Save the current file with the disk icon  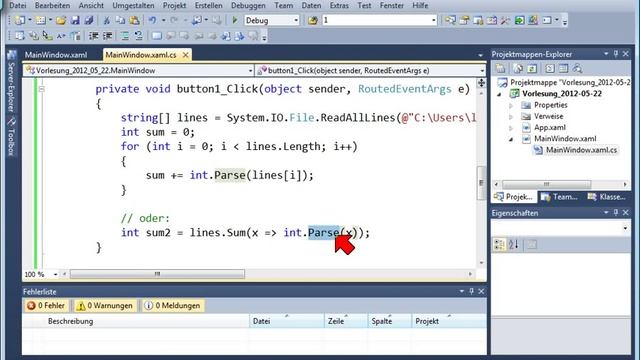pyautogui.click(x=75, y=20)
